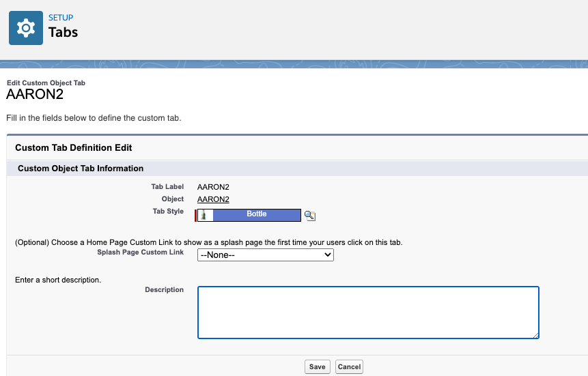The image size is (588, 376).
Task: Click the Custom Object Tab Information section header
Action: pyautogui.click(x=81, y=169)
